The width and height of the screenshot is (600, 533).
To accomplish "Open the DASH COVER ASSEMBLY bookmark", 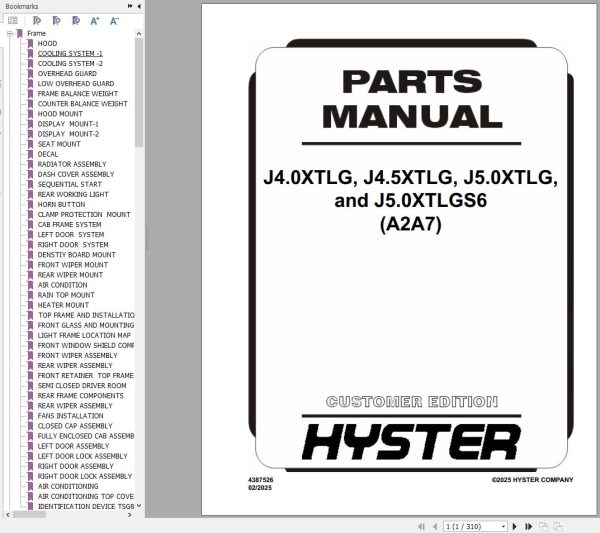I will [x=76, y=174].
